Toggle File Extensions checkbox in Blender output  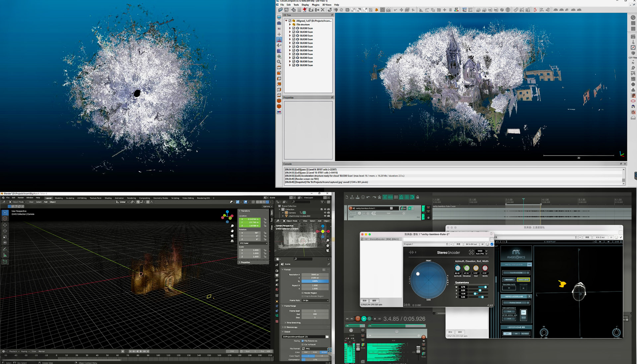tap(303, 341)
